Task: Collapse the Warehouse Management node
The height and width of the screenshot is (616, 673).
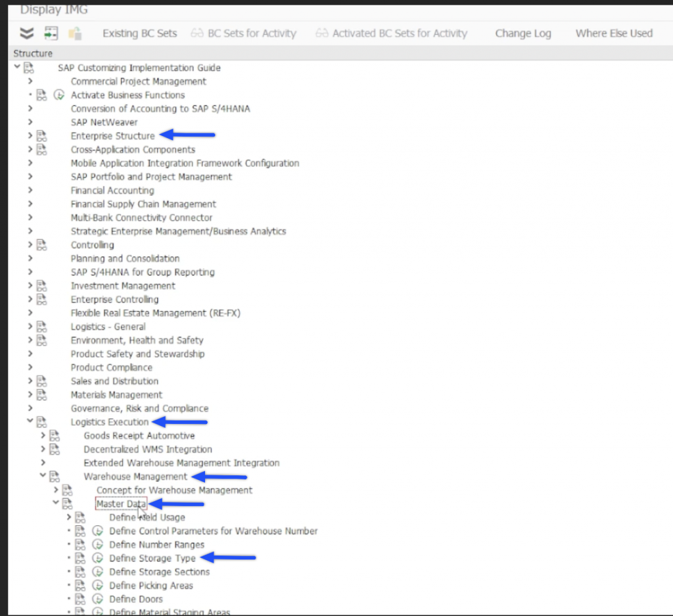Action: [43, 476]
